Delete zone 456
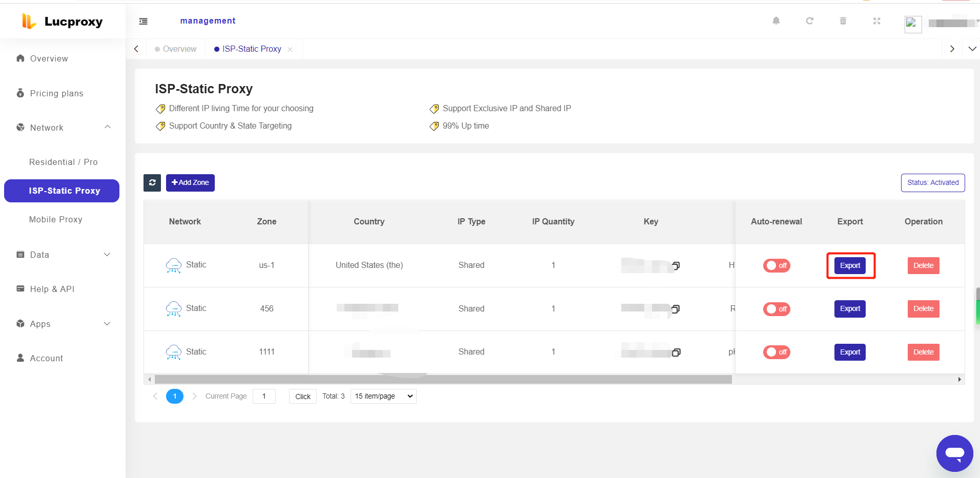Image resolution: width=980 pixels, height=478 pixels. 923,309
